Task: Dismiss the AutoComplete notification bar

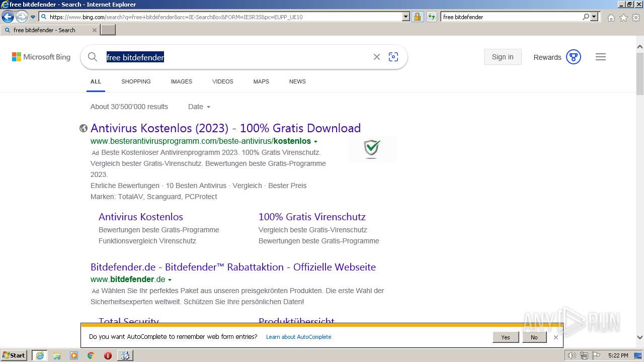Action: [x=555, y=337]
